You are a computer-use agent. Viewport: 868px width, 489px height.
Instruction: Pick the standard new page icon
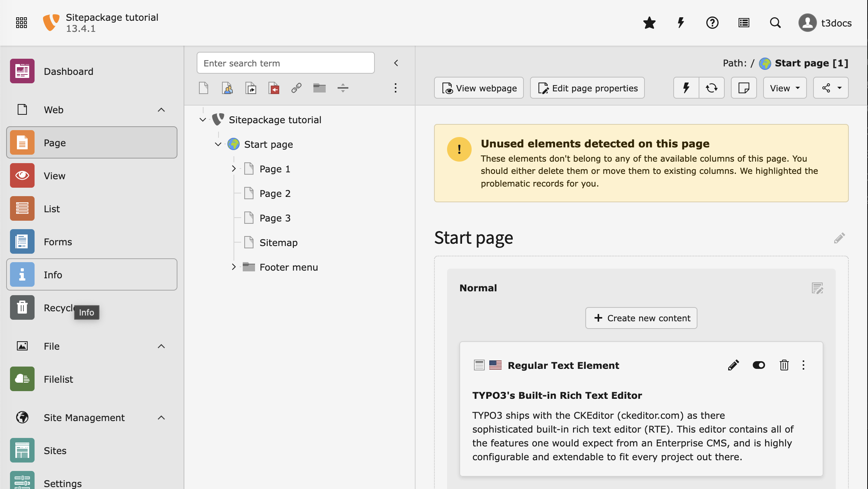[x=204, y=88]
